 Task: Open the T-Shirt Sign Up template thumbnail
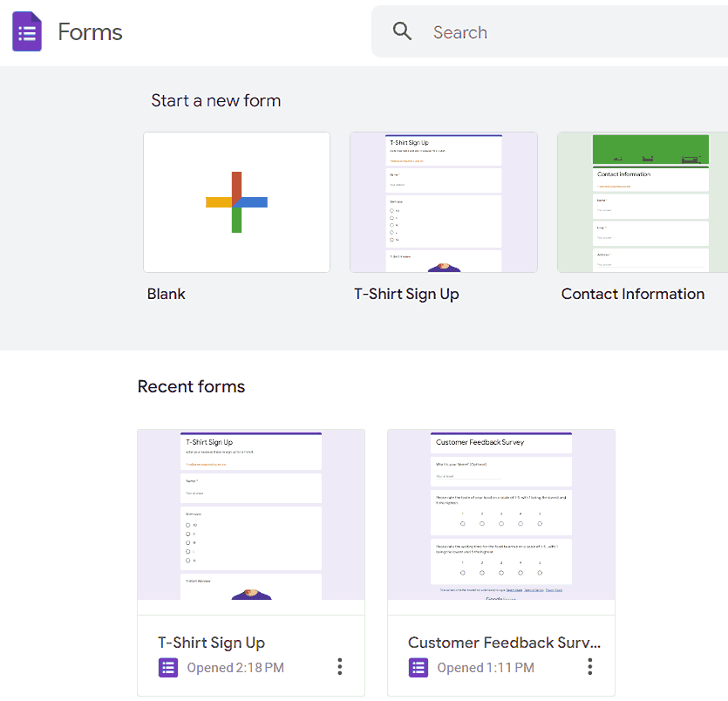click(444, 202)
